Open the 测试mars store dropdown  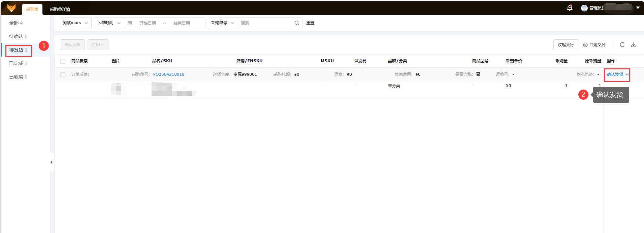pos(75,23)
